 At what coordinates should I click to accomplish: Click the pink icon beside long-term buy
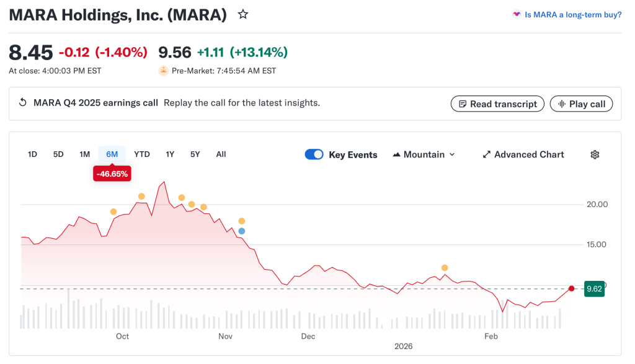pyautogui.click(x=517, y=14)
